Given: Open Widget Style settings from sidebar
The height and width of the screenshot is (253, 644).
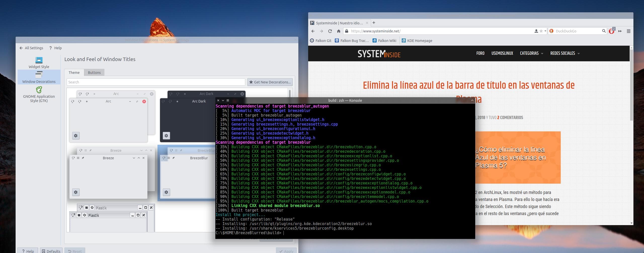Looking at the screenshot, I should 39,62.
